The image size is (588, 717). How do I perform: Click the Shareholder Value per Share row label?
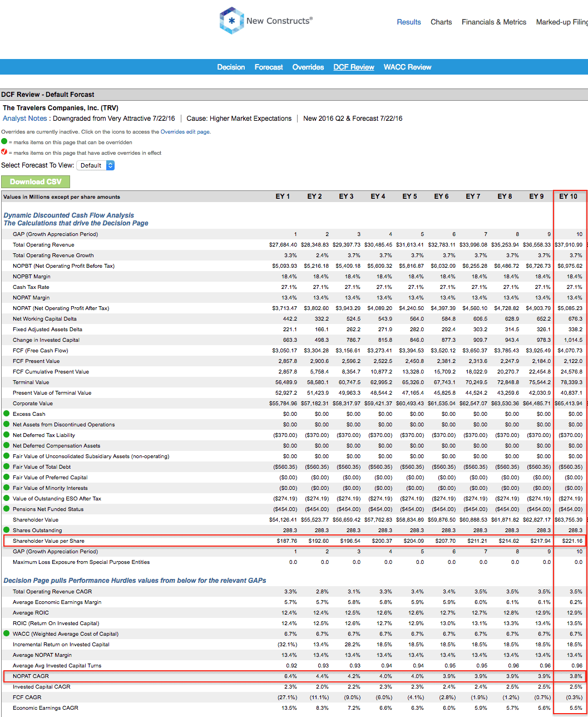48,541
